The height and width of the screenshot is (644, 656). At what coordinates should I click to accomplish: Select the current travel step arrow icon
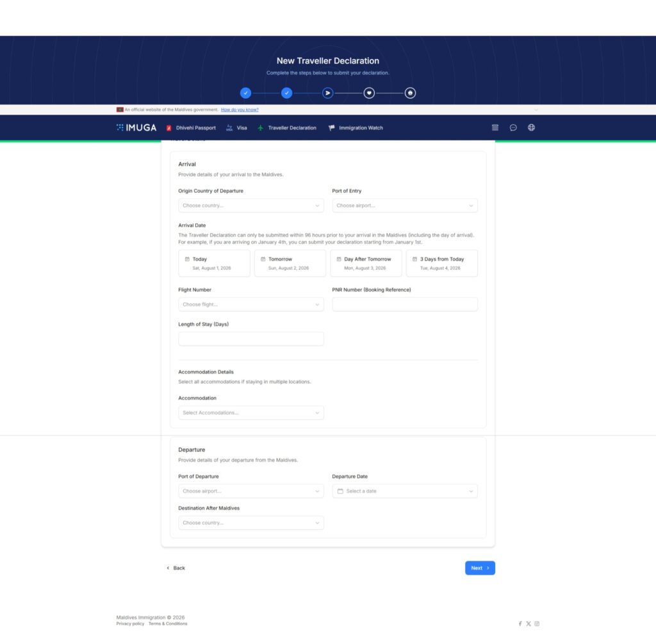pyautogui.click(x=327, y=93)
